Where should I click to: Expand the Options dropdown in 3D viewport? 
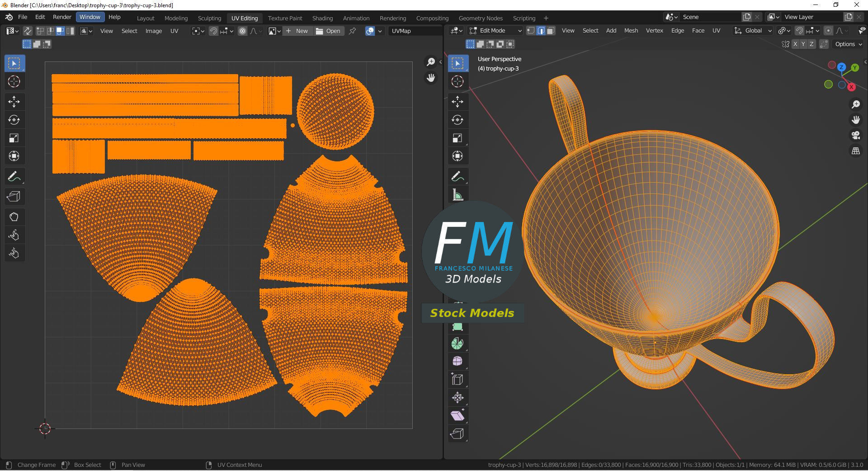(x=849, y=44)
